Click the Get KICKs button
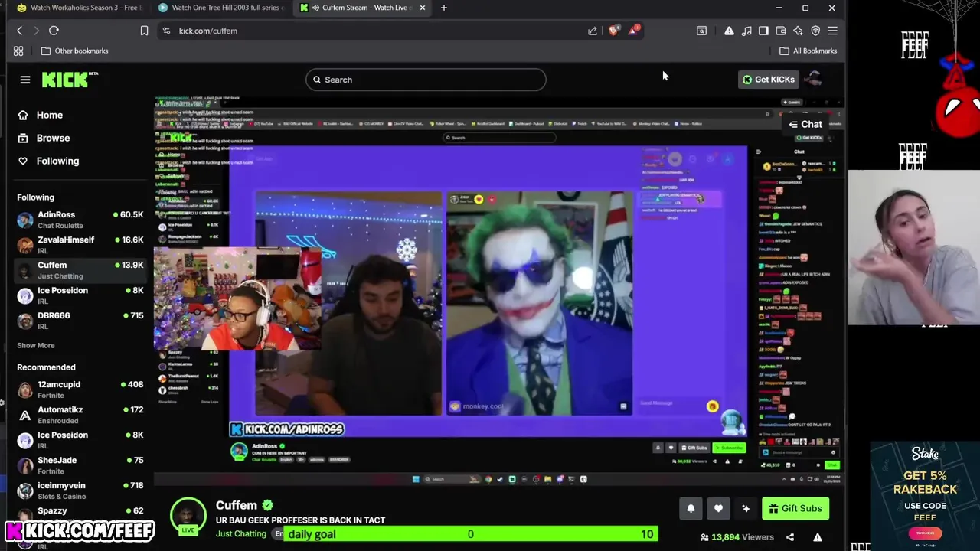 (x=768, y=80)
